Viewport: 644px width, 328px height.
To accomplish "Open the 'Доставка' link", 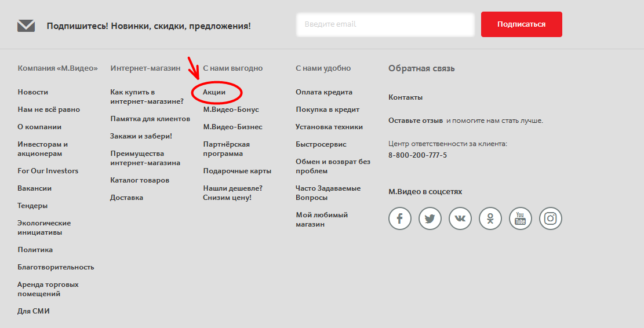I will (x=126, y=198).
